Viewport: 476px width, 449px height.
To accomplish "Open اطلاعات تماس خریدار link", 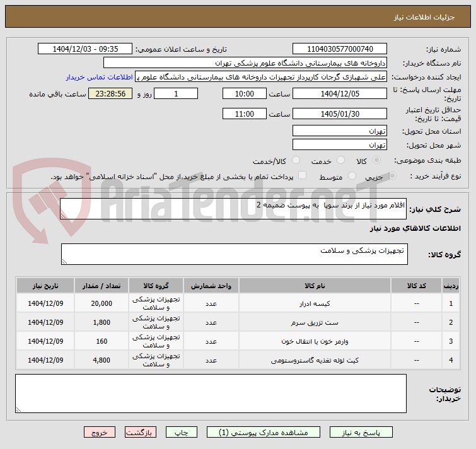I will [99, 77].
